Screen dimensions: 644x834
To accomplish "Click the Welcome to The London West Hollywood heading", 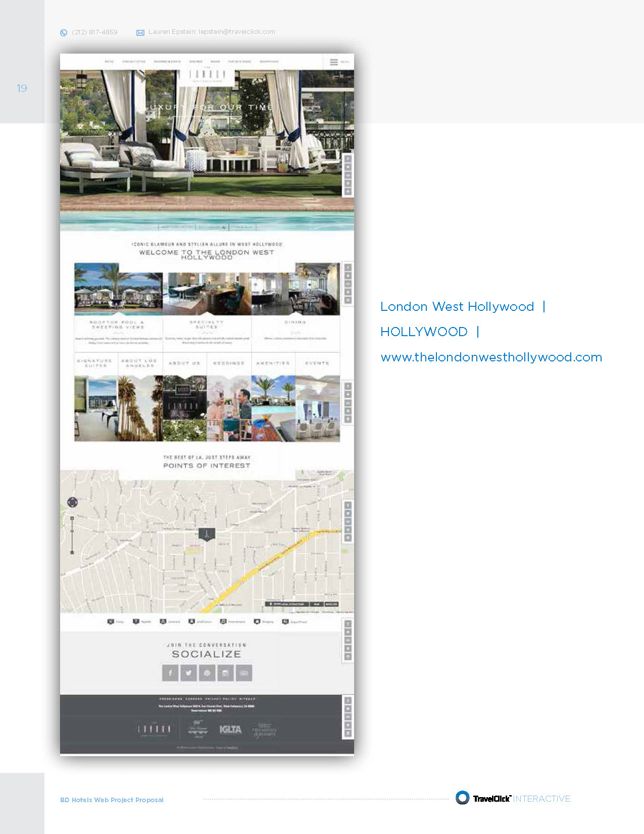I will (207, 254).
